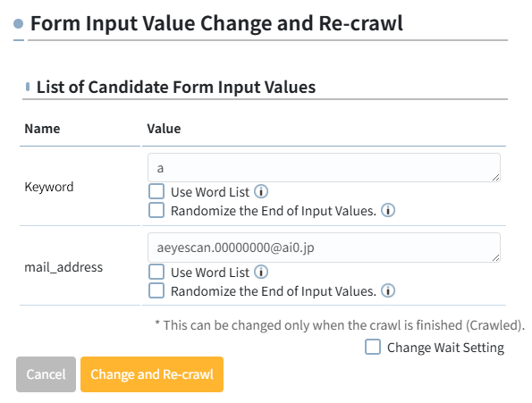Open info icon beside Keyword Randomize option
This screenshot has height=403, width=532.
(388, 210)
